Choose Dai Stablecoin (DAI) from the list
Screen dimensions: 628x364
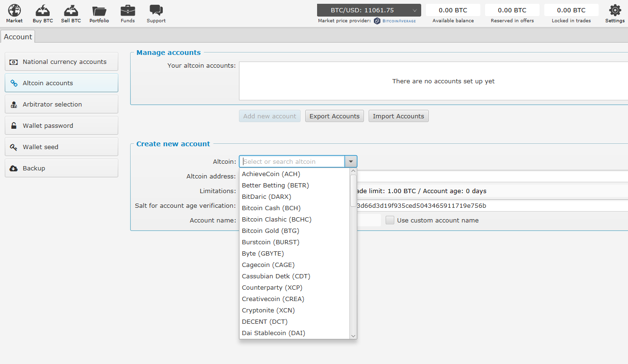(x=294, y=333)
